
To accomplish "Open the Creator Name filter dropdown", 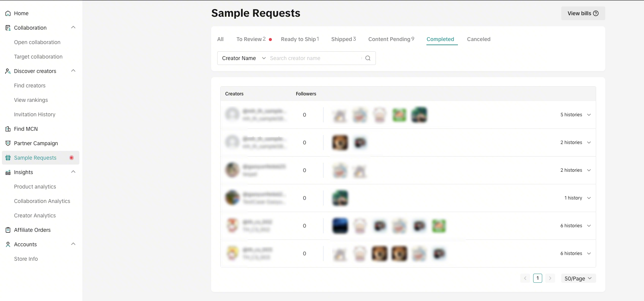I will [x=244, y=58].
